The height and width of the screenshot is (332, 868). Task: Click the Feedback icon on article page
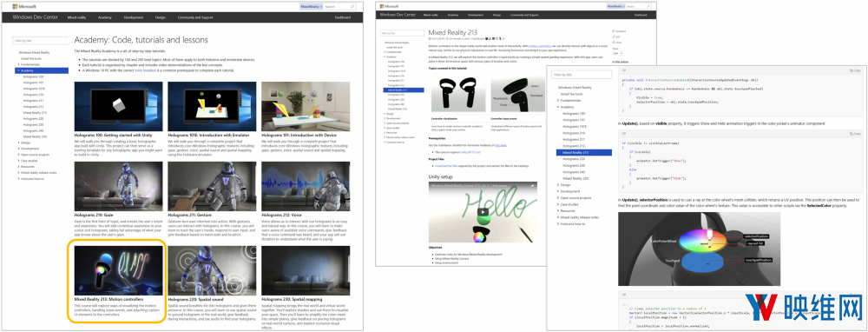tap(613, 31)
